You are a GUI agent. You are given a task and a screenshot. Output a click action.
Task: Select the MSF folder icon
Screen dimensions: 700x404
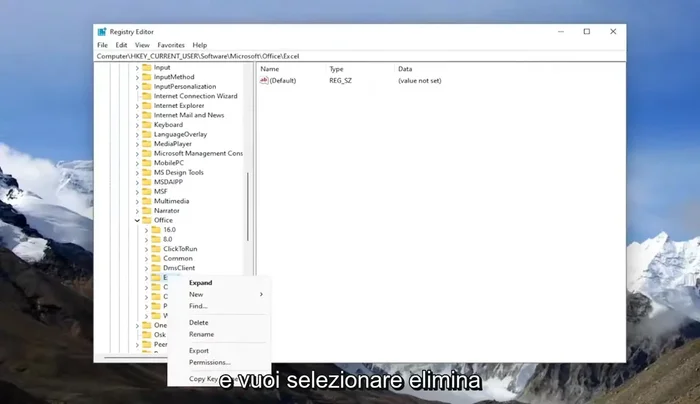pos(146,191)
